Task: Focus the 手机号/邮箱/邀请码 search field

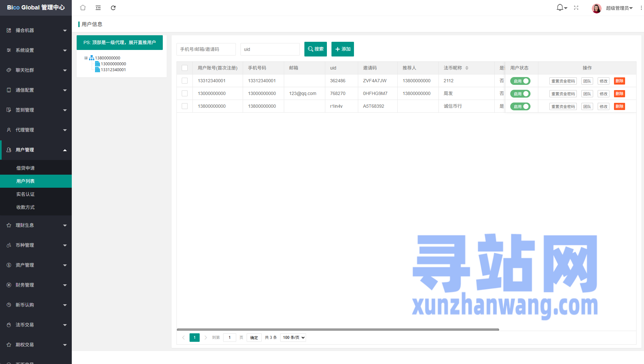Action: click(206, 49)
